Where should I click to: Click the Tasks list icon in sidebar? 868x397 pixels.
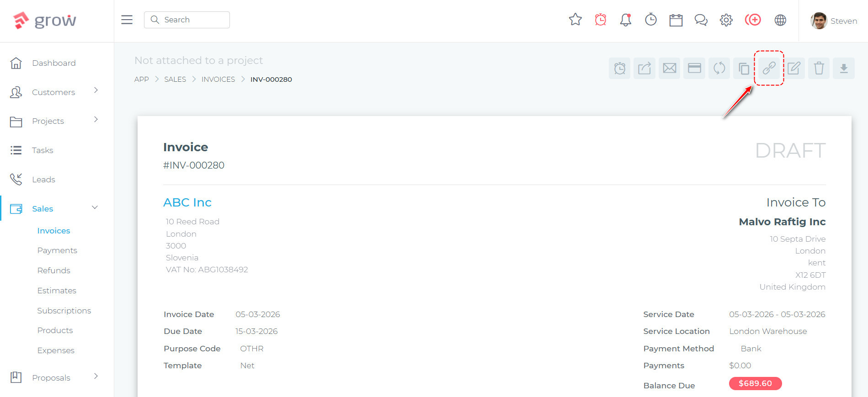tap(16, 150)
